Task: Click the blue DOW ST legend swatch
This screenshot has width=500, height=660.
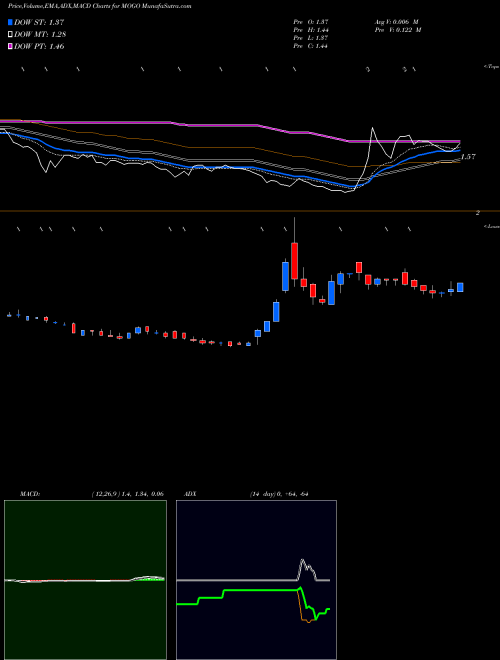Action: (x=10, y=22)
